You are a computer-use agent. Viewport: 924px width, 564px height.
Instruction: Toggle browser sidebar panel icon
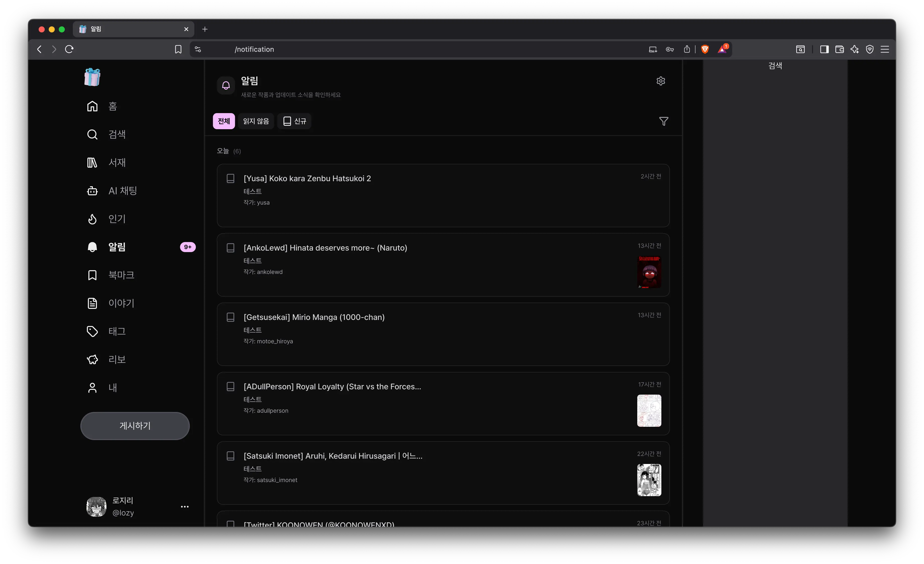pos(824,49)
